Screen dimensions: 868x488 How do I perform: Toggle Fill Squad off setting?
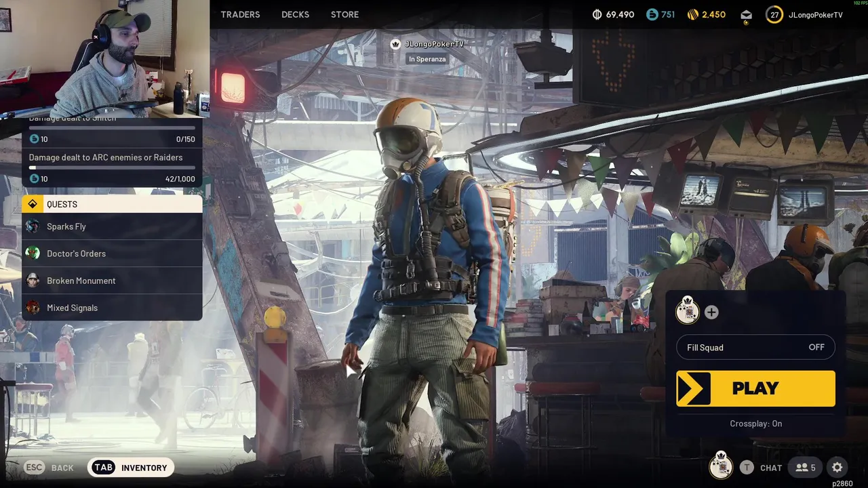coord(755,347)
